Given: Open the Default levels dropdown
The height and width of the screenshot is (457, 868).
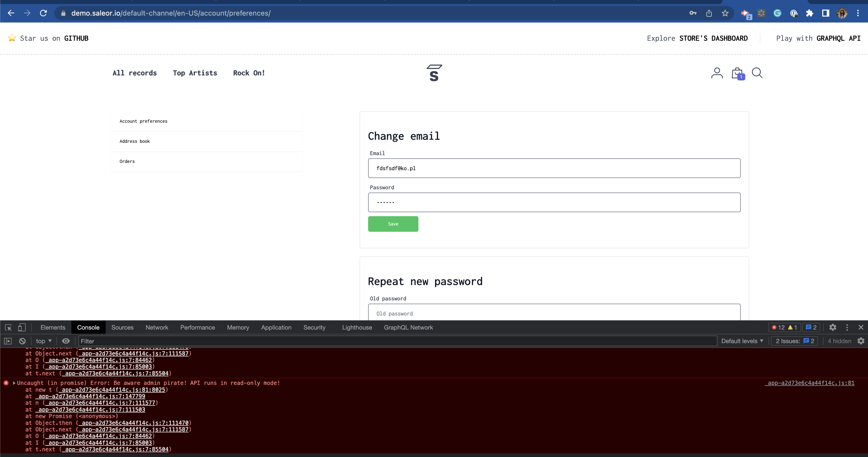Looking at the screenshot, I should click(x=742, y=341).
